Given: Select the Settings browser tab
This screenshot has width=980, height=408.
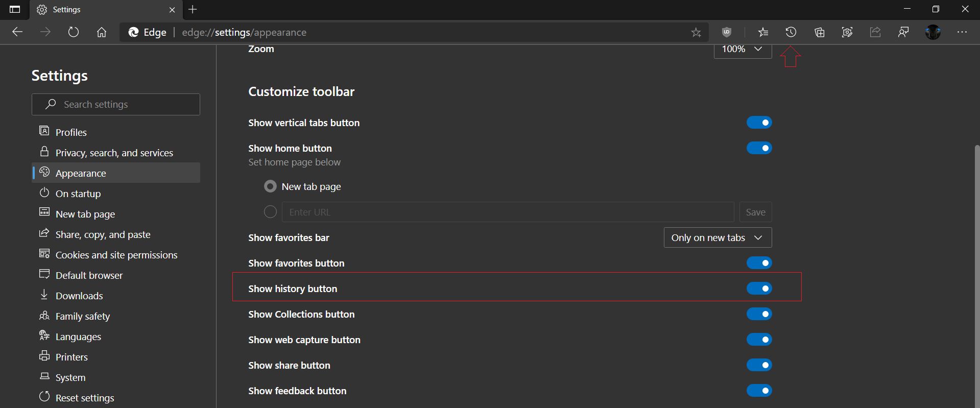Looking at the screenshot, I should click(106, 10).
